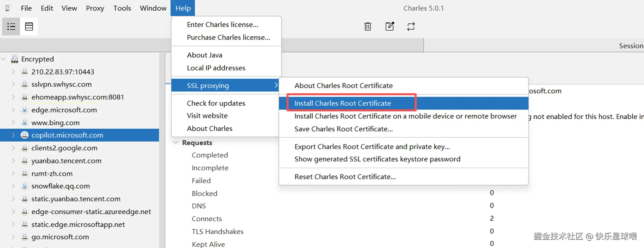644x248 pixels.
Task: Expand the clients2.google.com host node
Action: [13, 148]
